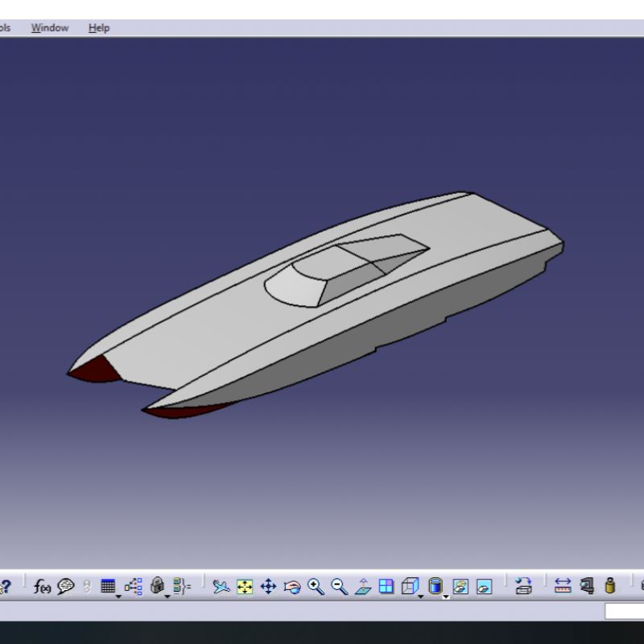Expand the isometric view cube dropdown
The image size is (644, 644).
pyautogui.click(x=420, y=597)
